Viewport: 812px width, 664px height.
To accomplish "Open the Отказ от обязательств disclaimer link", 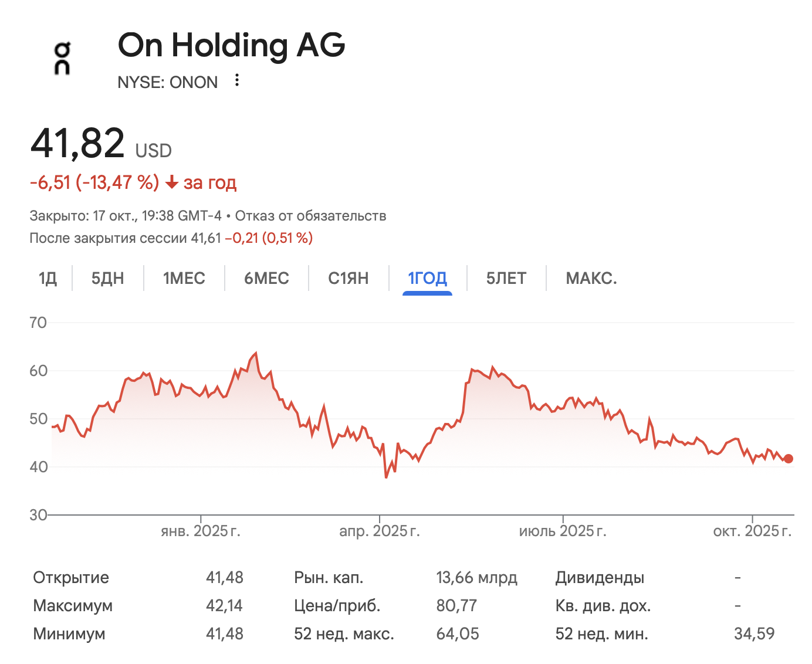I will 310,216.
